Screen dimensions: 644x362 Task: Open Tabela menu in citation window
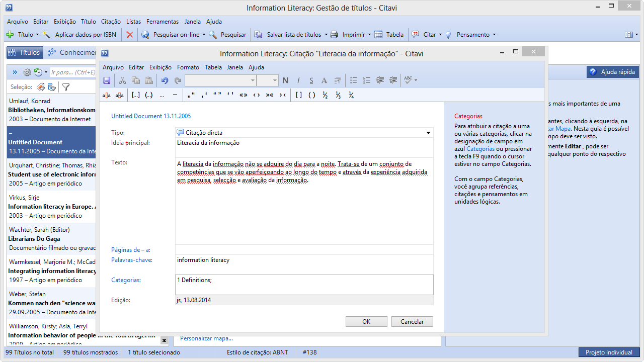(x=213, y=67)
